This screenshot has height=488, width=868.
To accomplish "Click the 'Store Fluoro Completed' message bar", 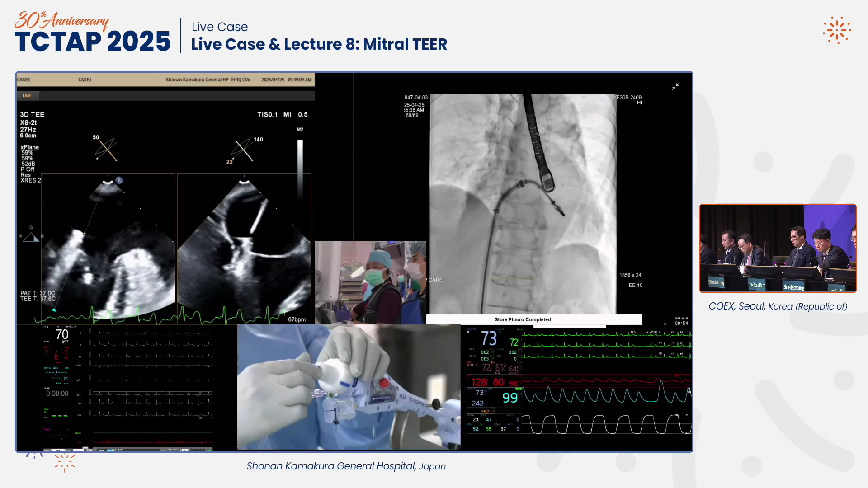I will pyautogui.click(x=533, y=319).
